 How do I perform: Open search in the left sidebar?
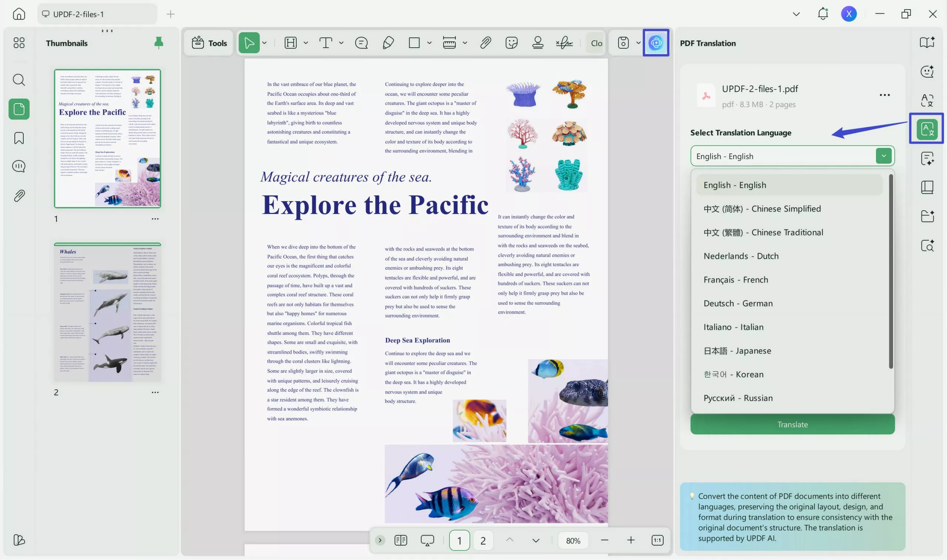[18, 79]
